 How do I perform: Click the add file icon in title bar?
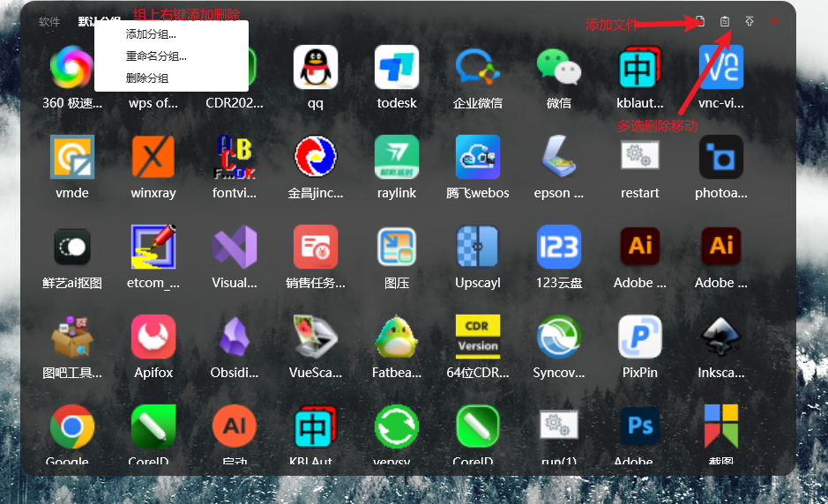699,21
